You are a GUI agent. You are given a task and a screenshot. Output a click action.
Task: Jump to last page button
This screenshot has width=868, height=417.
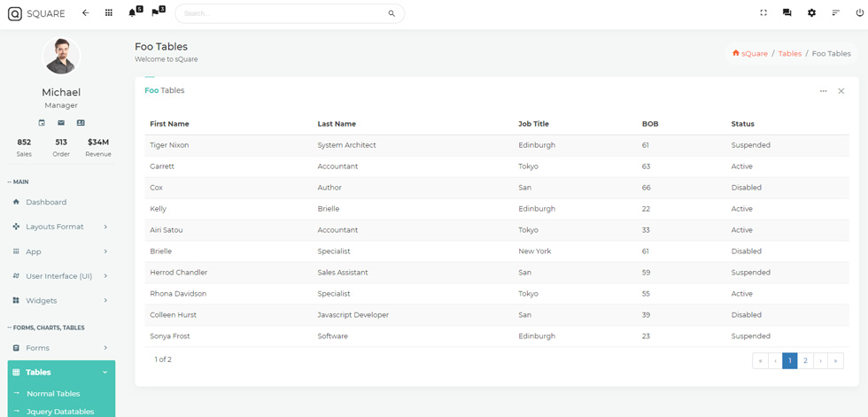(x=836, y=360)
